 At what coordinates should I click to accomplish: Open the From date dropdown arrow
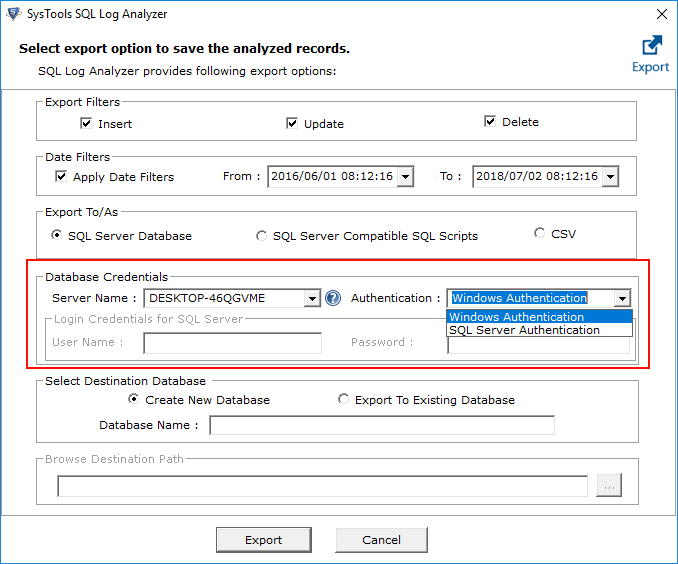405,176
